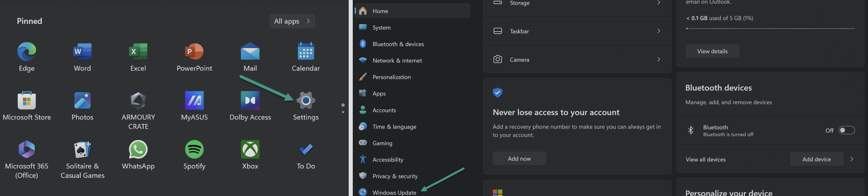Click Add now recovery phone button

(519, 158)
